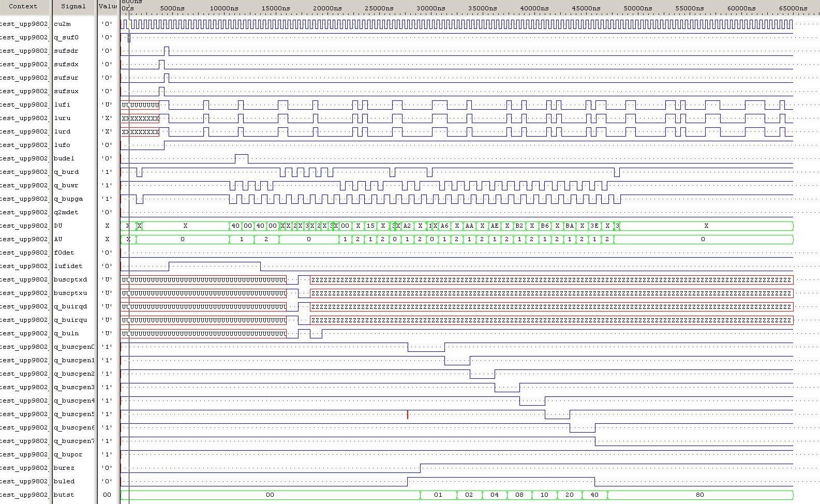Select the q_buln signal name
This screenshot has height=504, width=820.
pyautogui.click(x=66, y=333)
